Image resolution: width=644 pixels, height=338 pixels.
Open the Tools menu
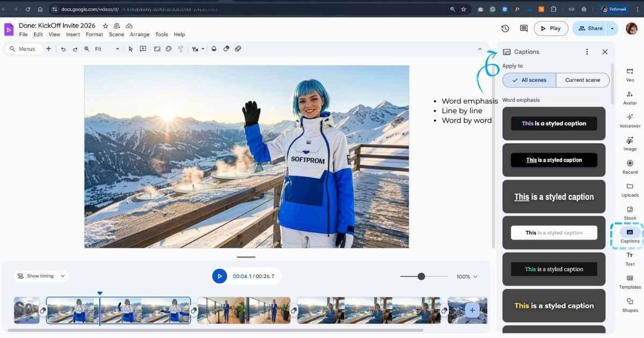tap(162, 34)
